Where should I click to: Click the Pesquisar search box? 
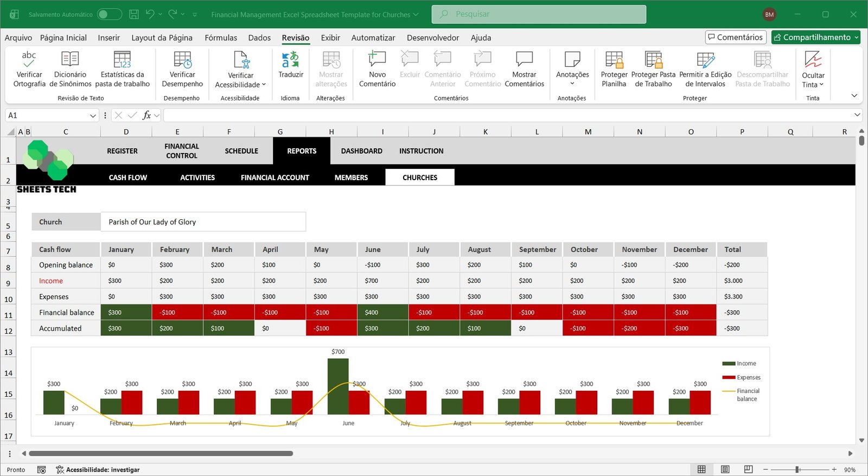coord(539,14)
